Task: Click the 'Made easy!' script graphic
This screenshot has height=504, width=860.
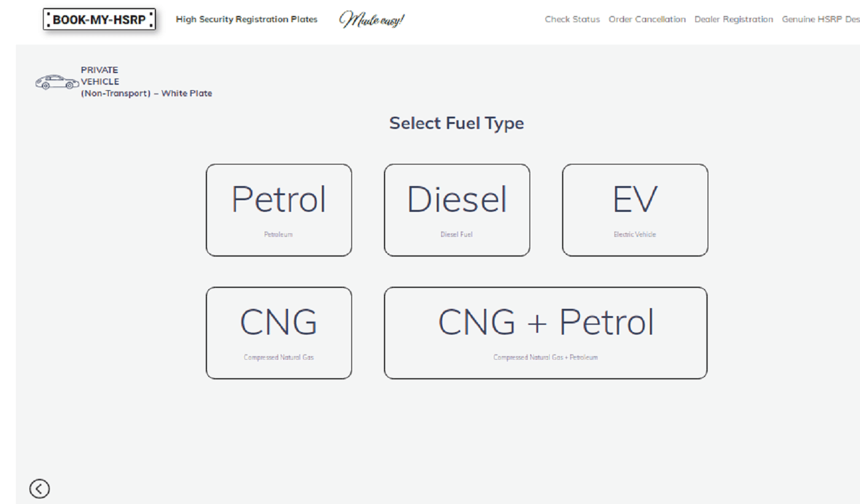Action: point(372,20)
